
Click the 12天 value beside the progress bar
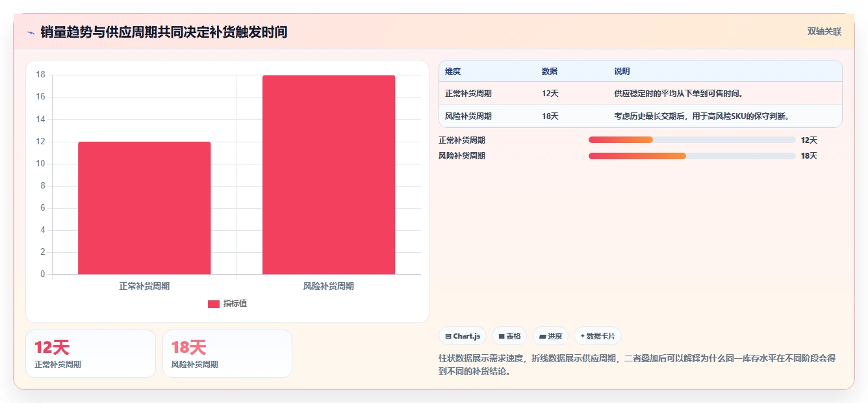point(809,140)
